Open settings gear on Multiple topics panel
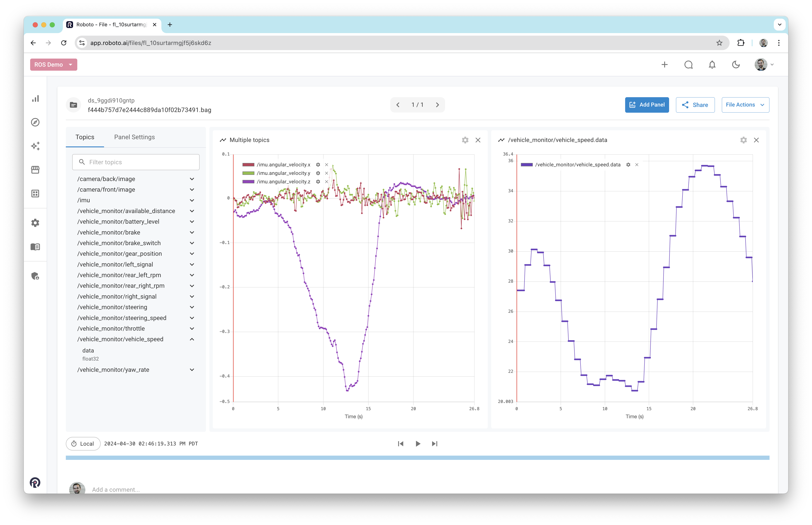This screenshot has height=525, width=812. 465,140
